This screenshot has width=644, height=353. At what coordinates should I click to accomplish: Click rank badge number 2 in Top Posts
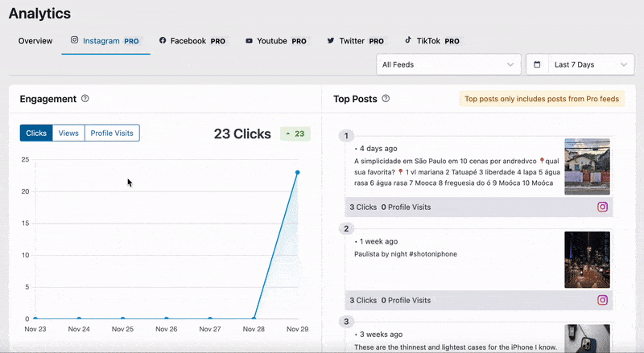click(346, 228)
